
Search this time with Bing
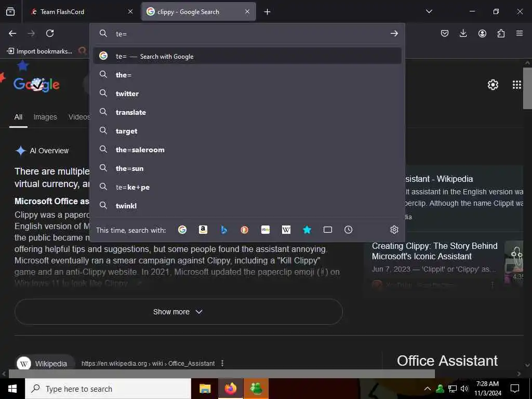(224, 230)
